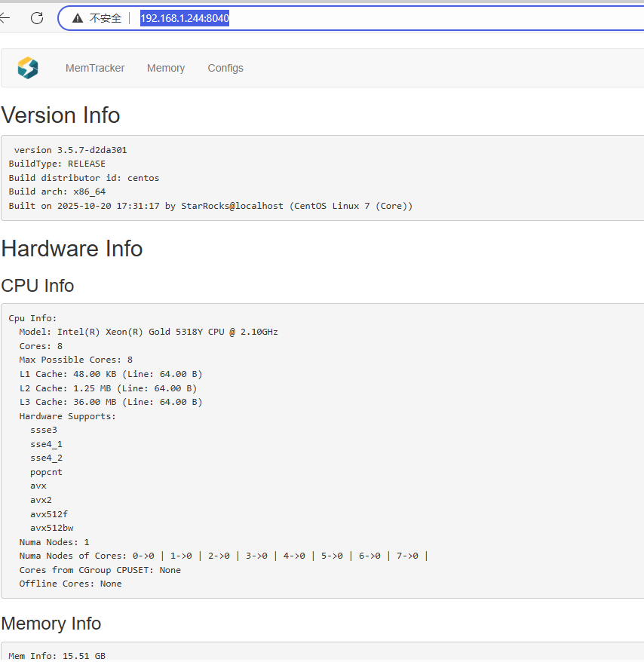Viewport: 644px width, 662px height.
Task: Click the avx512f entry
Action: (x=49, y=514)
